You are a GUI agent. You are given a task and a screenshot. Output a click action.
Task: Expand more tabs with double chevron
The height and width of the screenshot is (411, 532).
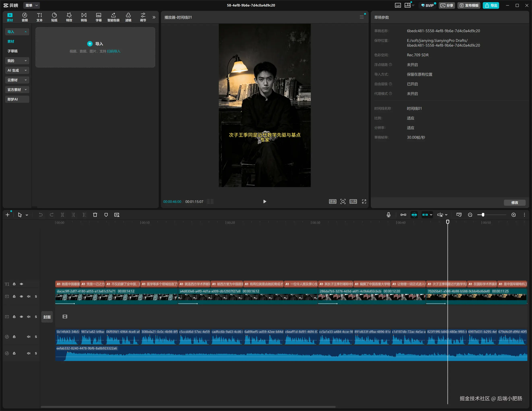pyautogui.click(x=154, y=17)
